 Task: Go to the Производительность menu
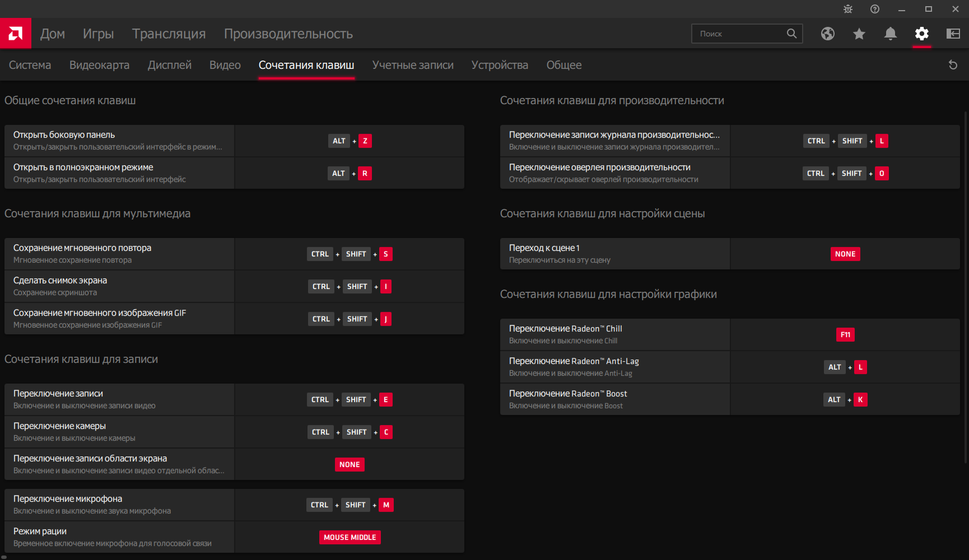point(288,34)
